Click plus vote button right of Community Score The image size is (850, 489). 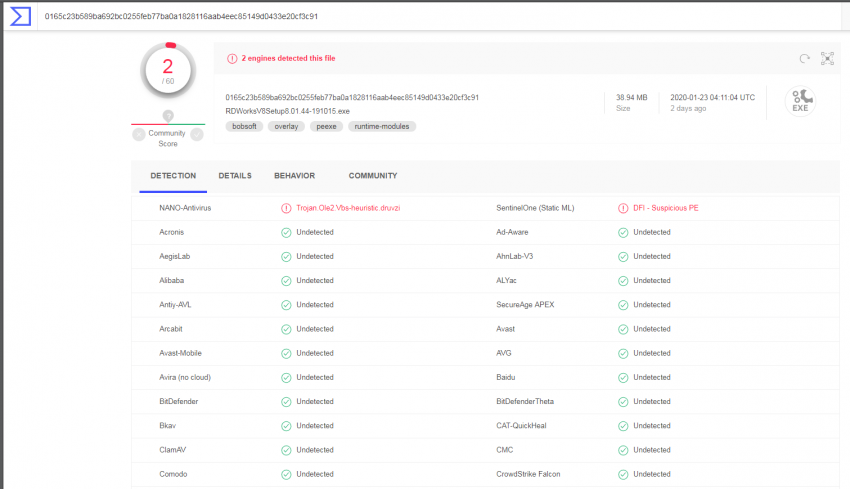click(x=199, y=133)
